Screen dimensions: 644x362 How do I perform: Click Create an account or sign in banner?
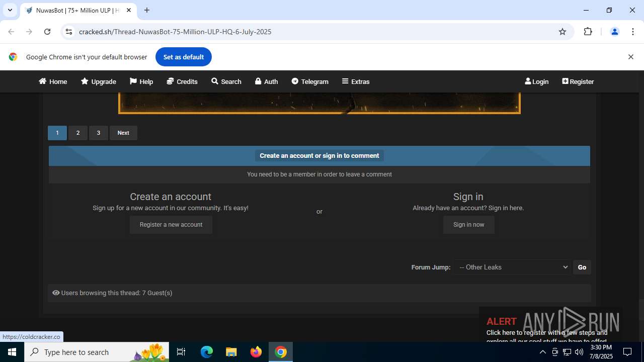point(319,156)
